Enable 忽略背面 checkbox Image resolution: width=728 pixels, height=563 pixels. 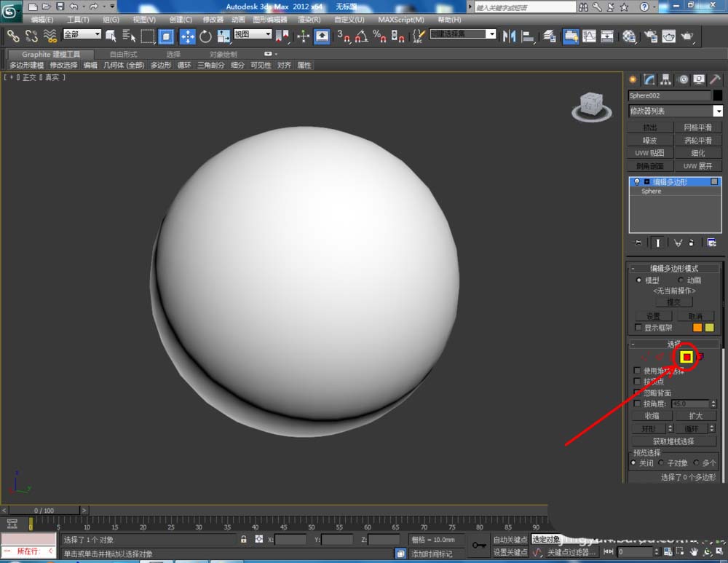[638, 393]
